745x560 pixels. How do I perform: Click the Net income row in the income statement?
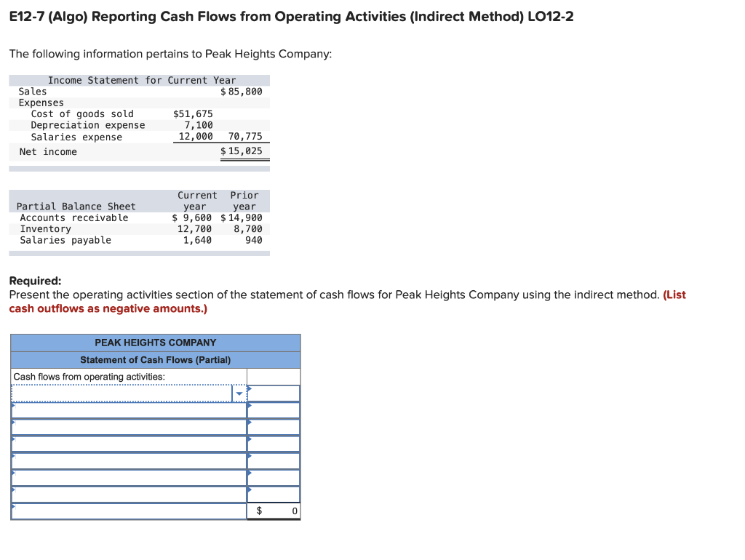47,151
